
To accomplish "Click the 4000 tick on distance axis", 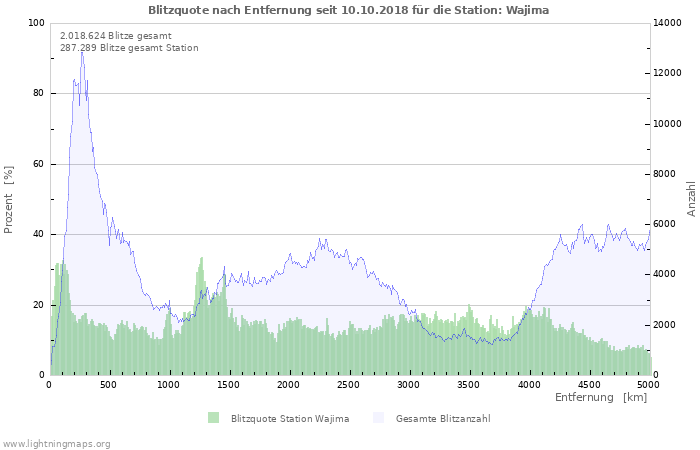I will [x=529, y=385].
